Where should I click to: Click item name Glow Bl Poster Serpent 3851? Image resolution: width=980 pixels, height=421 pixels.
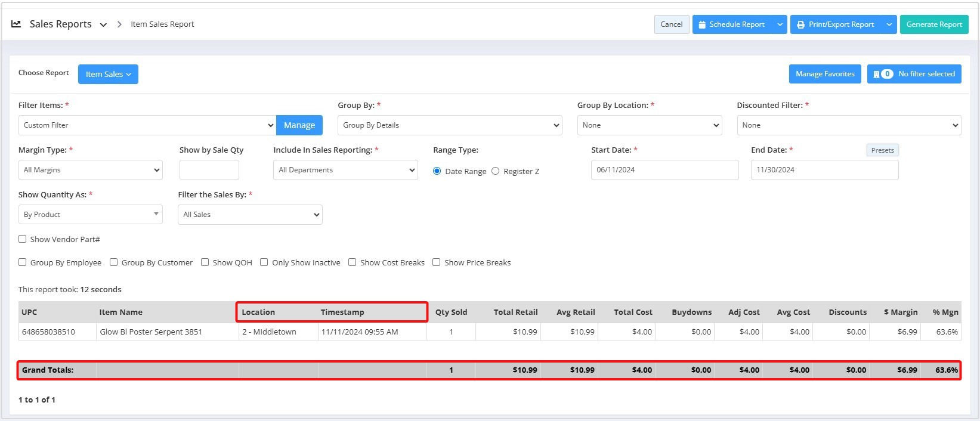[x=151, y=332]
